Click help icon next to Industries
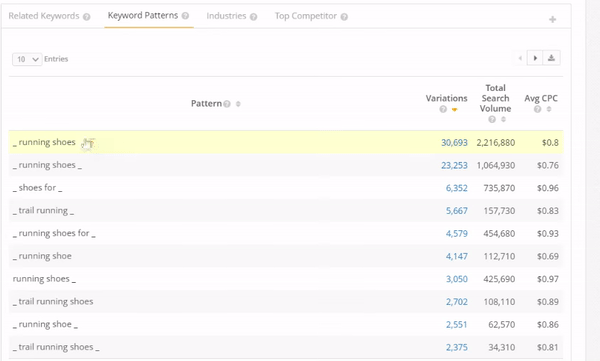Screen dimensions: 600x361 point(253,17)
